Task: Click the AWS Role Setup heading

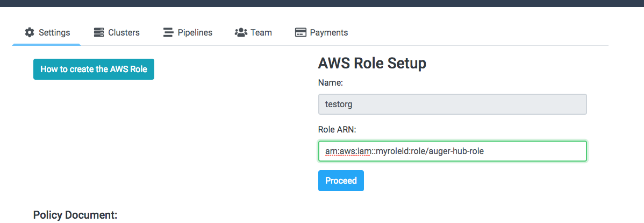Action: [372, 63]
